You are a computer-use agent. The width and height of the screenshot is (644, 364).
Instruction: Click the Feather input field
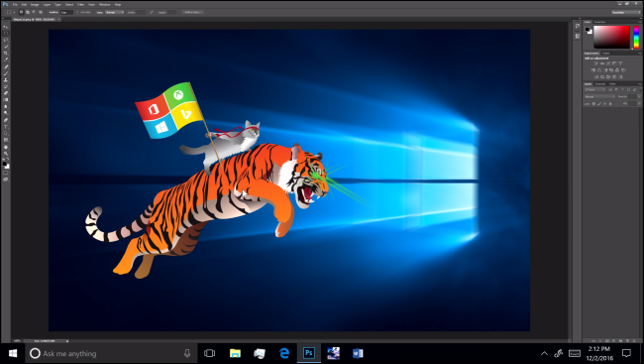tap(66, 12)
